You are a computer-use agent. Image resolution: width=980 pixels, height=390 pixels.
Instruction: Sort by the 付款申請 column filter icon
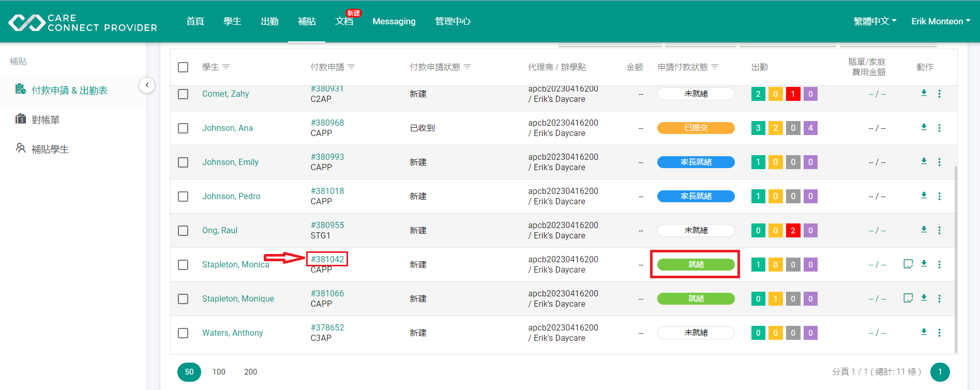(x=351, y=67)
